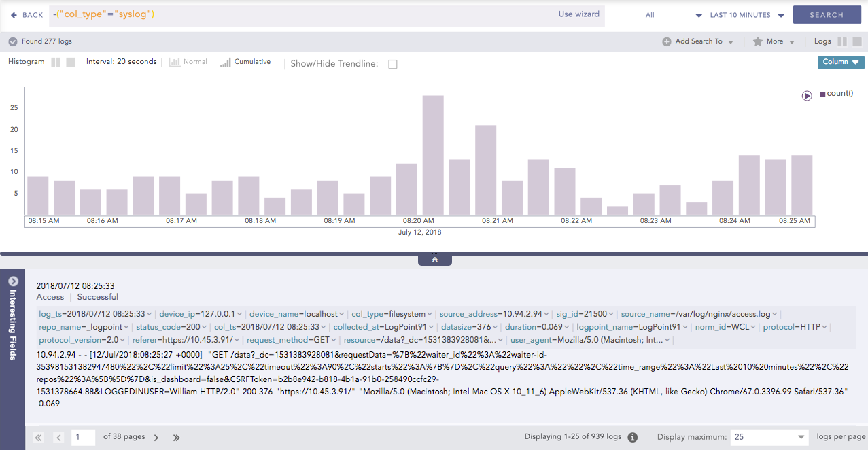Click the count() legend color swatch
Screen dimensions: 868x450
tap(822, 94)
